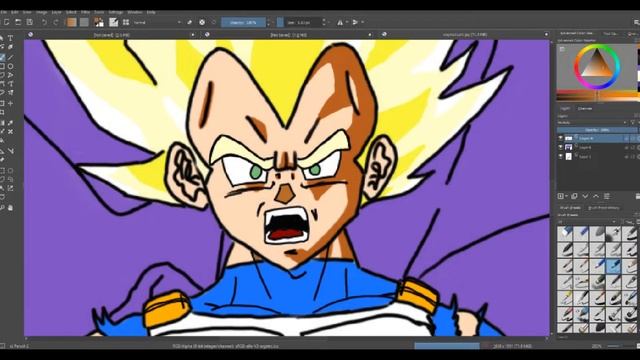Hide the top selected layer

[560, 138]
